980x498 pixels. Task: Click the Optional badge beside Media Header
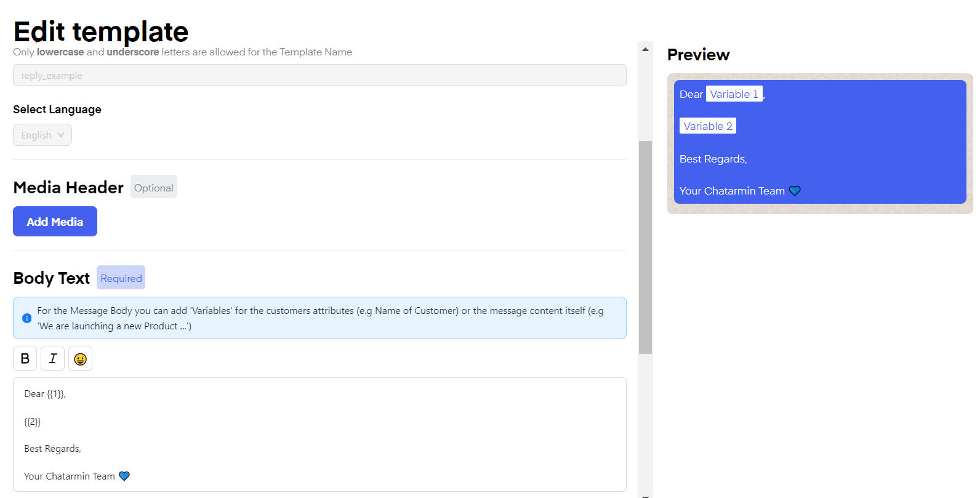154,188
